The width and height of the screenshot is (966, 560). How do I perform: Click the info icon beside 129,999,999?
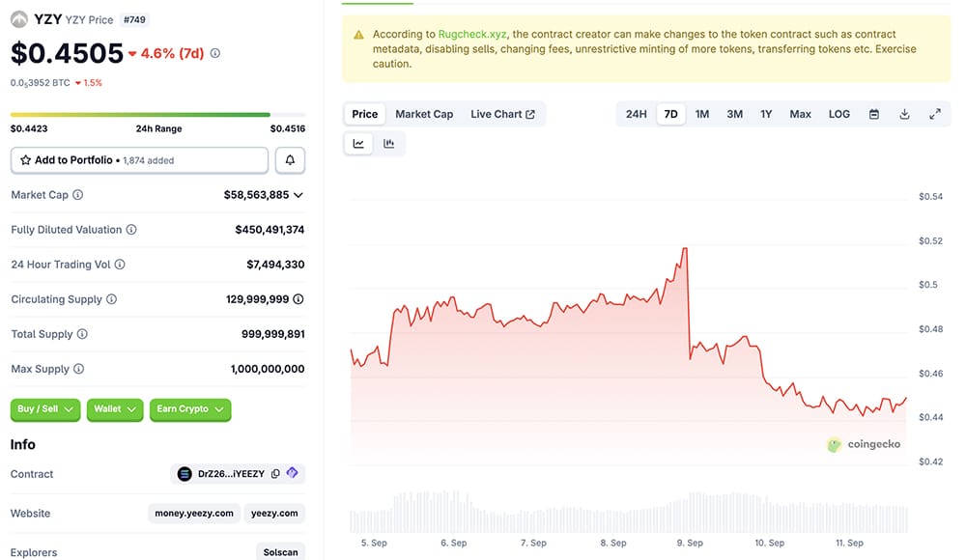[298, 298]
